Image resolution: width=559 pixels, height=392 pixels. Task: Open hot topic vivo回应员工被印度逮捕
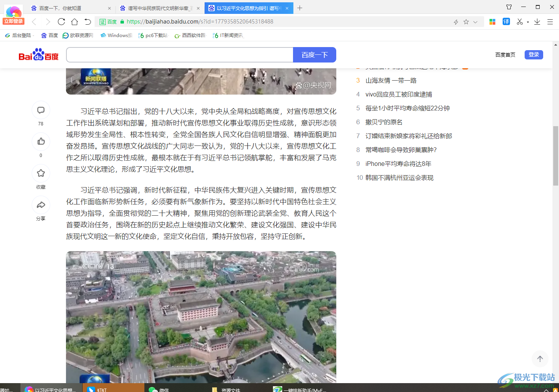click(399, 94)
